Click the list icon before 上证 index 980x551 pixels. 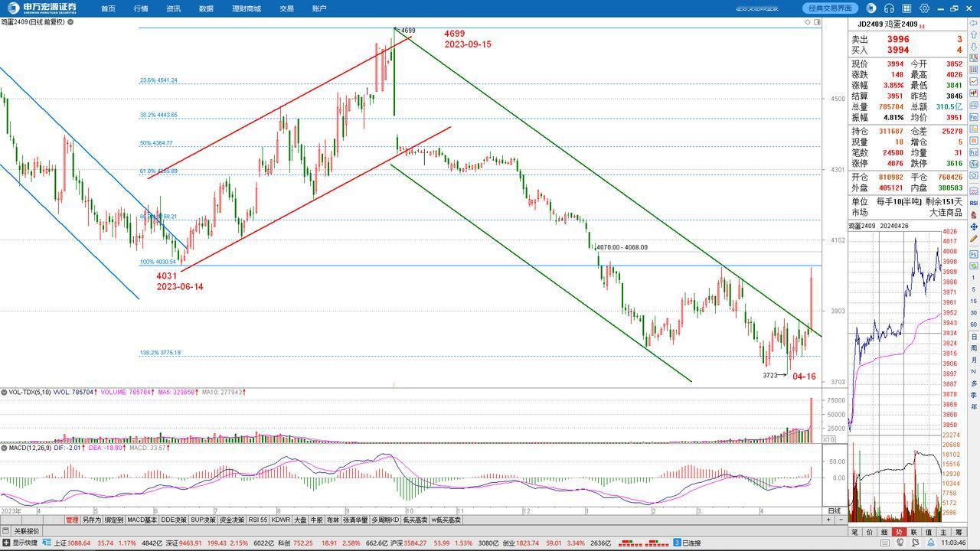46,543
